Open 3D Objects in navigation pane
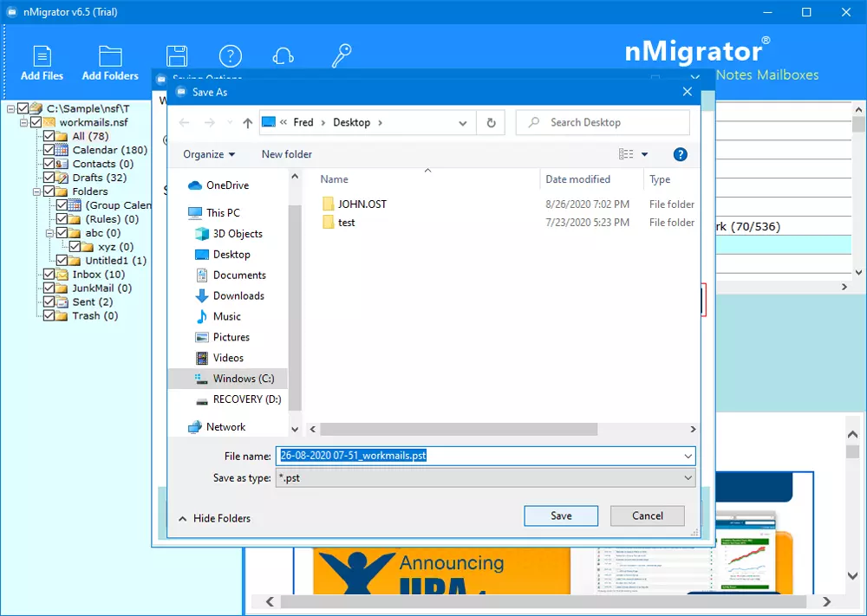 229,234
